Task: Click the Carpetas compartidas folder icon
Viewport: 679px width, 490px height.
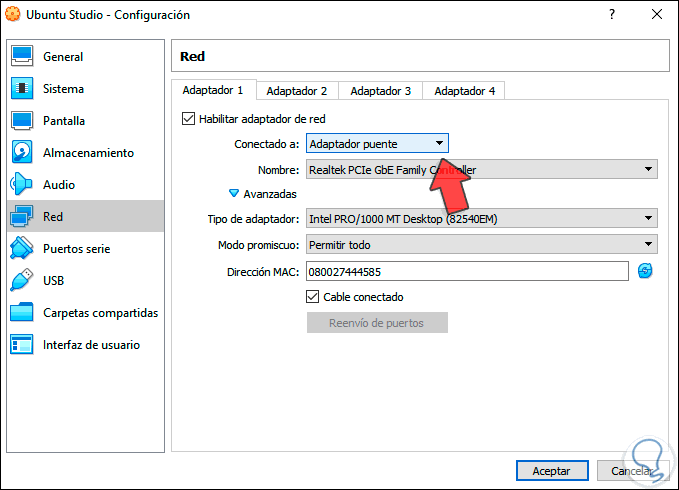Action: tap(23, 313)
